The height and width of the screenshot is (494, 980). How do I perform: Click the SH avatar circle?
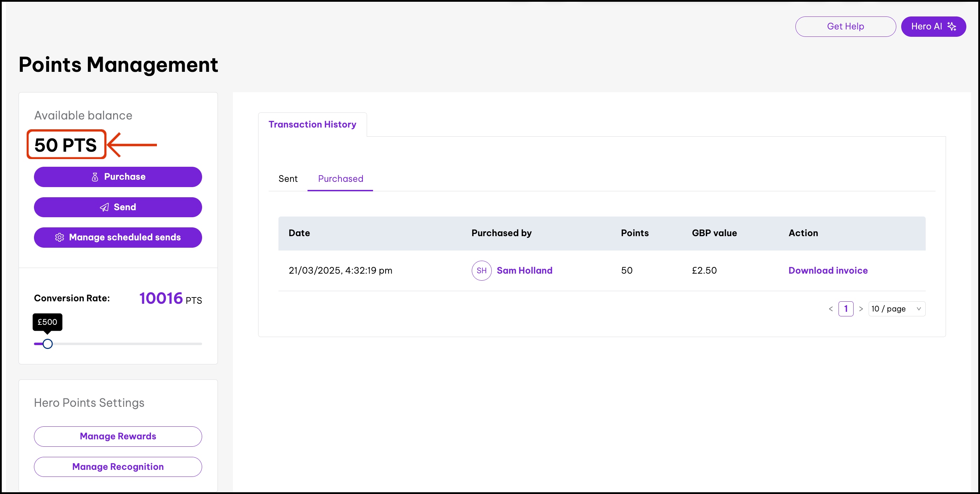pyautogui.click(x=481, y=270)
